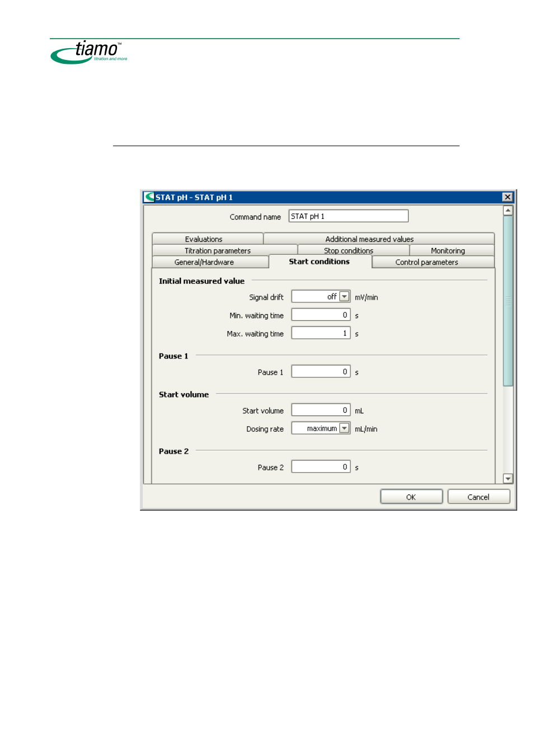Open the Monitoring tab

tap(452, 250)
